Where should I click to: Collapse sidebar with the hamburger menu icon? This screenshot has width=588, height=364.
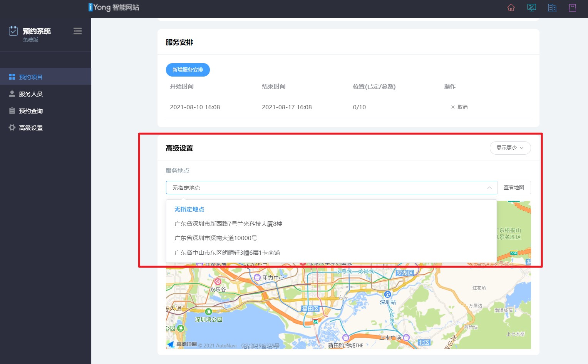tap(77, 31)
